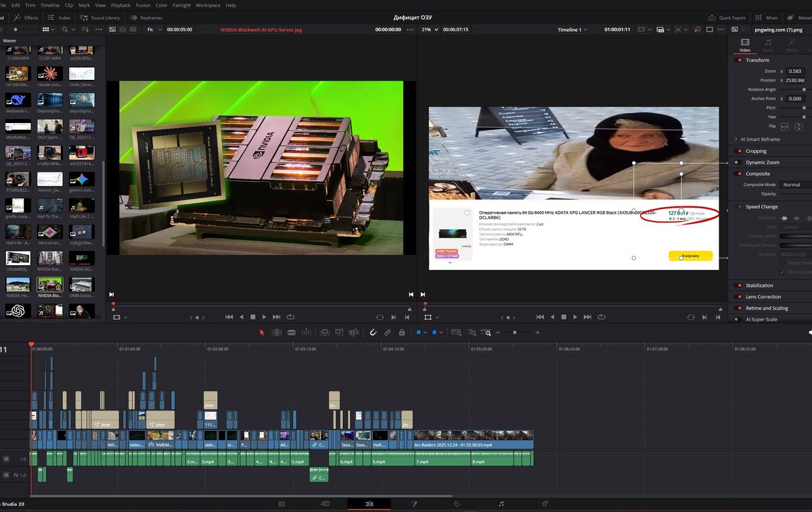Screen dimensions: 812x512
Task: Toggle the position lock padlock icon
Action: coord(402,332)
